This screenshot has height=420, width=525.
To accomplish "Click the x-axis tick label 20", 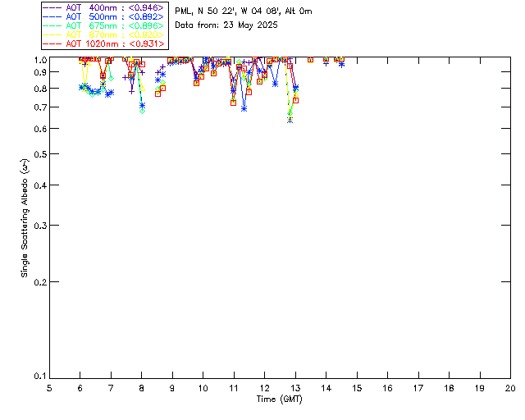I will (x=510, y=387).
